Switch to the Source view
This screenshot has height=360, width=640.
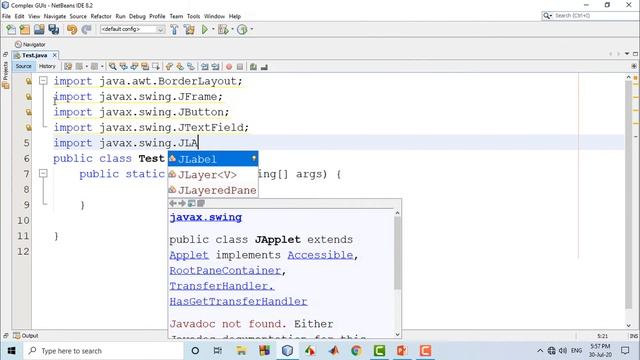[x=24, y=66]
